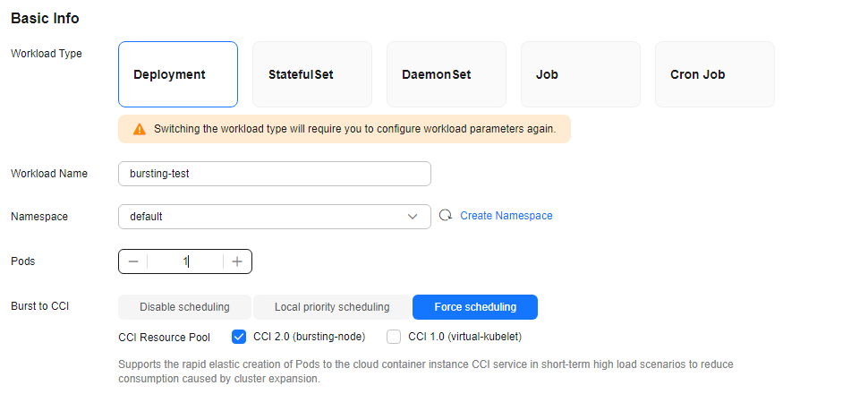Screen dimensions: 868x394
Task: Choose Local priority scheduling option
Action: [332, 307]
